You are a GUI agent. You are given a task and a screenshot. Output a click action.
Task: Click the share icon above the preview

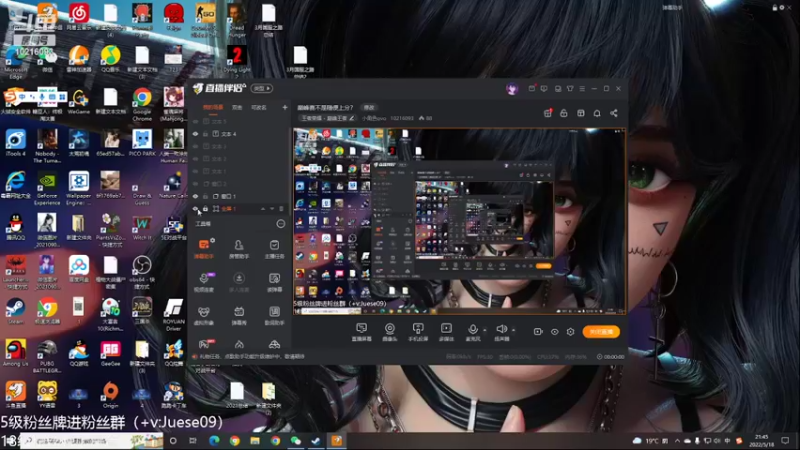click(x=614, y=113)
